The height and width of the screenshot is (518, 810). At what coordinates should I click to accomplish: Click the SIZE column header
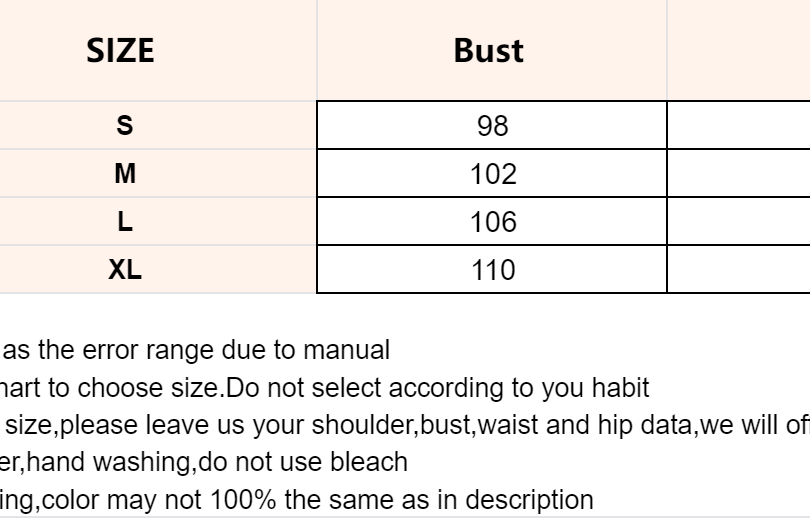coord(121,50)
